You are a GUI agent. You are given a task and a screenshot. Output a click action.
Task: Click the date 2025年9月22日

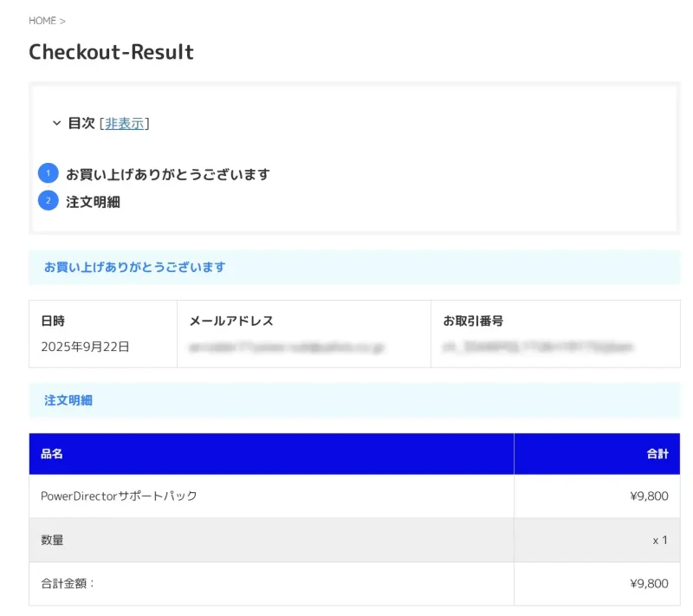(x=85, y=347)
